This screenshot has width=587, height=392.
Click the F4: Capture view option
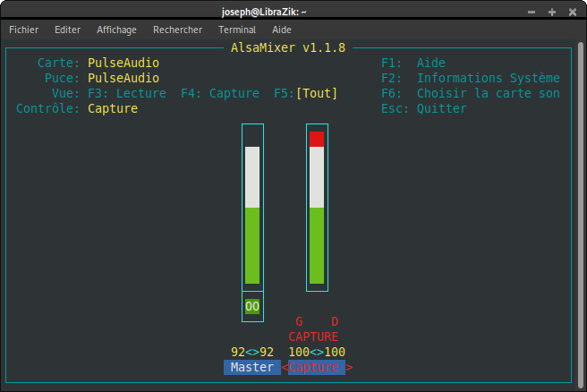tap(220, 93)
